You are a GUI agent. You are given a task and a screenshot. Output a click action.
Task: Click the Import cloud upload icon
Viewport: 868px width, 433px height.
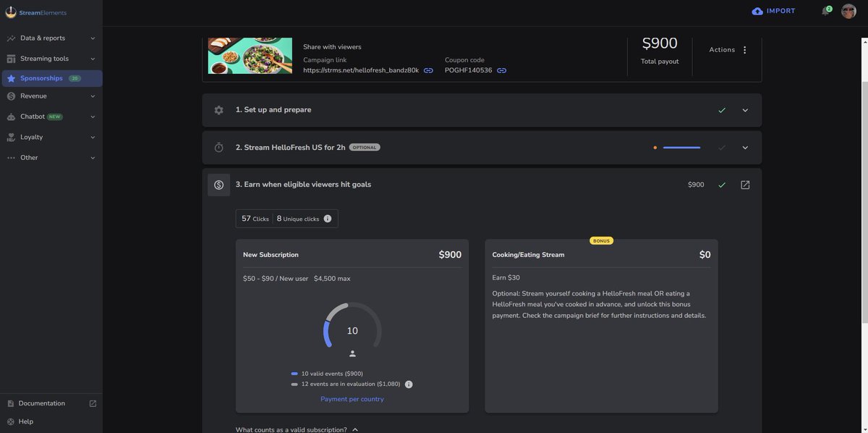pyautogui.click(x=757, y=11)
